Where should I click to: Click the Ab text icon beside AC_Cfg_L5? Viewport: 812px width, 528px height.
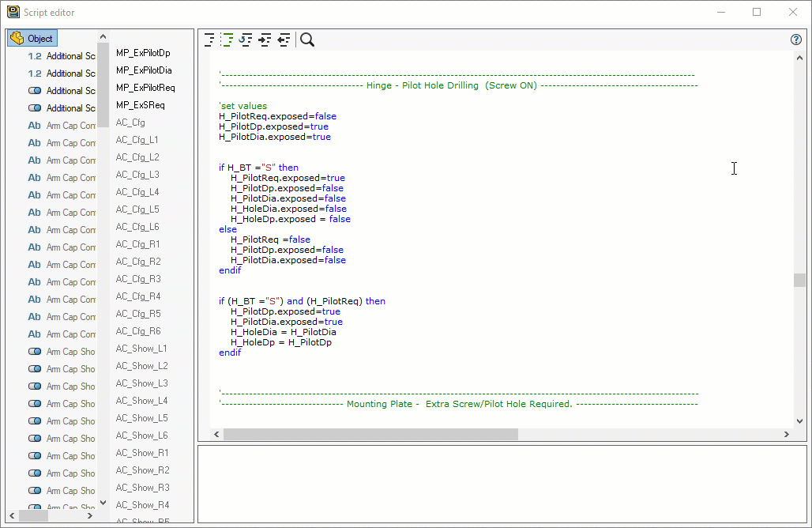pos(34,213)
